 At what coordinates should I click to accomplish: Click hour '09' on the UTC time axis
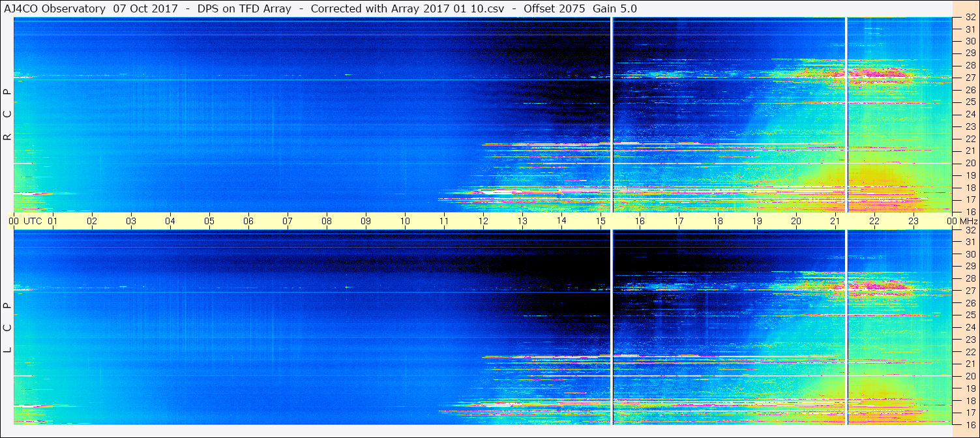[x=366, y=221]
